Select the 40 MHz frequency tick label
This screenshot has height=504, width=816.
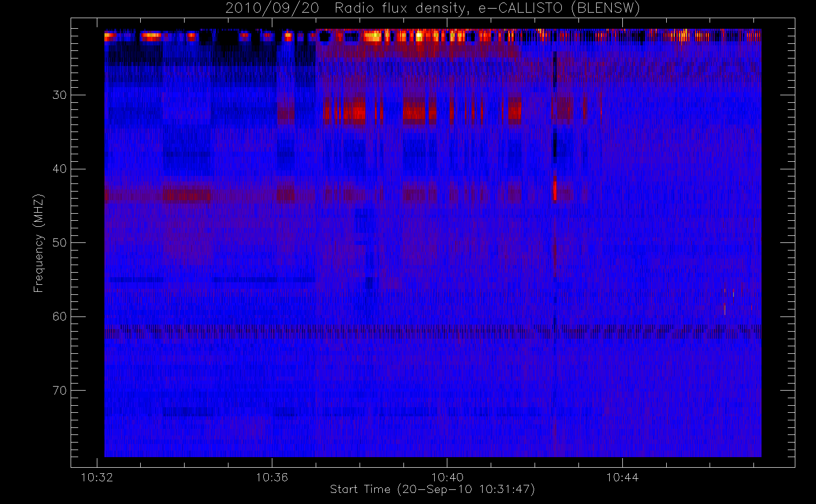tap(60, 169)
